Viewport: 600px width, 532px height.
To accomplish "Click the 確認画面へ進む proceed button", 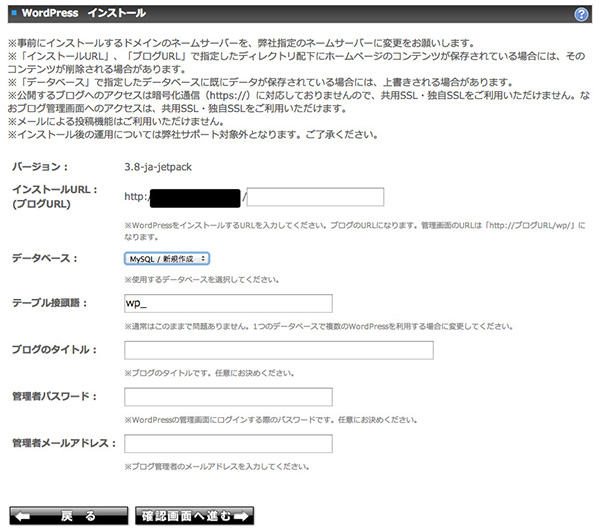I will click(194, 516).
